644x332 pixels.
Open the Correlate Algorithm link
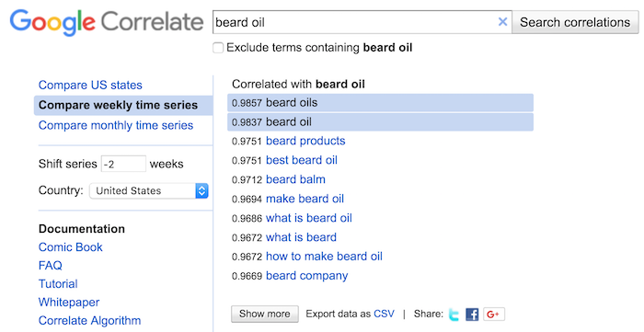coord(89,321)
